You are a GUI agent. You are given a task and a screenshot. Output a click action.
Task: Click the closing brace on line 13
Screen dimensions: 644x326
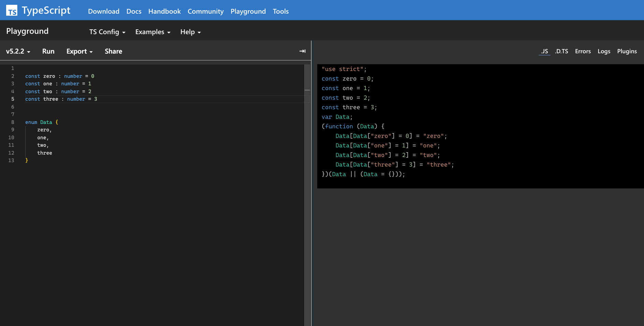(27, 160)
